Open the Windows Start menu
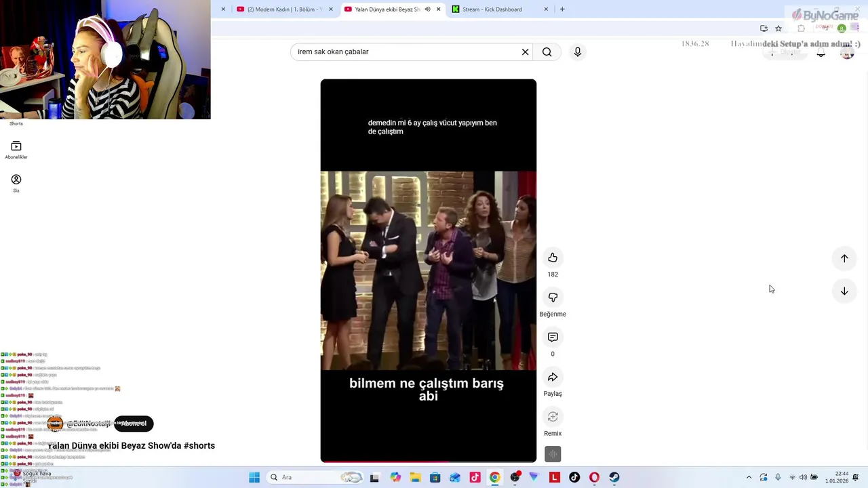Image resolution: width=868 pixels, height=488 pixels. tap(254, 477)
